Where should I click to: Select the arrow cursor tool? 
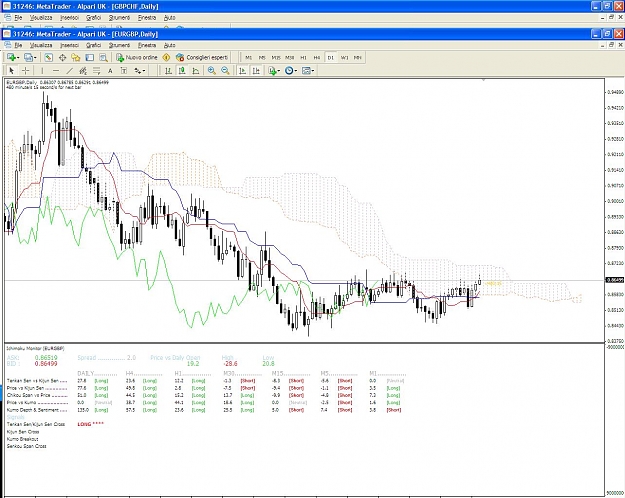(12, 71)
